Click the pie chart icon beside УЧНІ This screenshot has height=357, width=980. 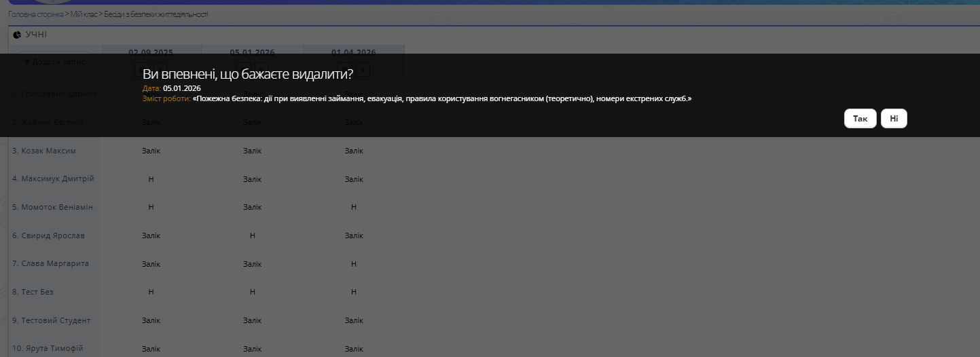(x=17, y=35)
